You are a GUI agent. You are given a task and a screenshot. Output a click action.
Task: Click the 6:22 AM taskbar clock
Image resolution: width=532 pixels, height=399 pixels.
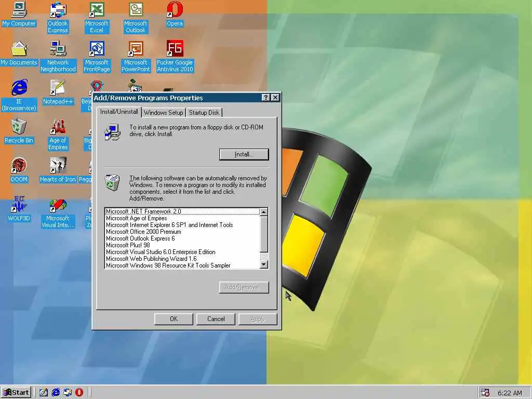510,393
